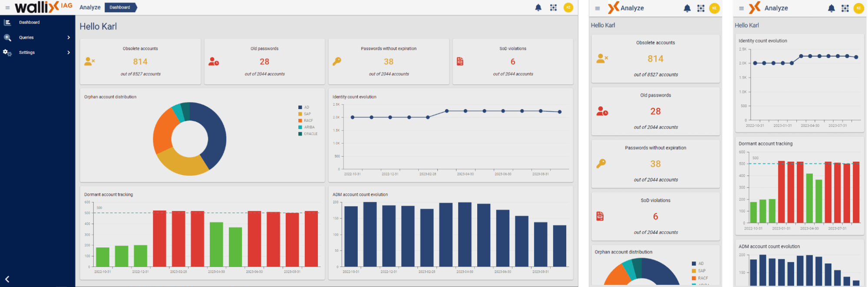
Task: Open hamburger menu in the middle mobile view
Action: coord(597,8)
